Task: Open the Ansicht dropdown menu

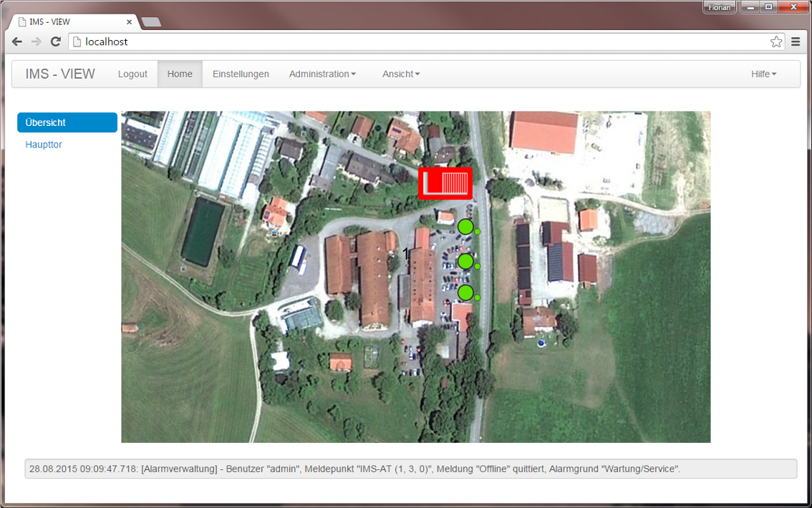Action: tap(401, 74)
